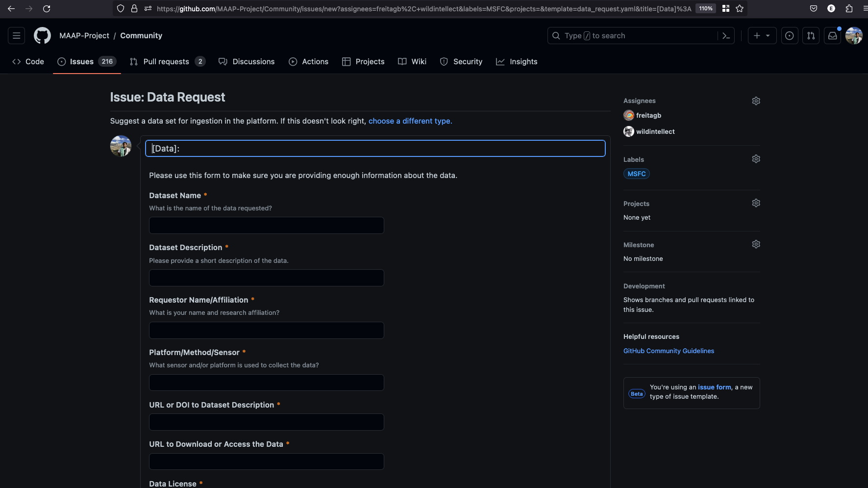
Task: Open the QR/extension grid icon in address bar
Action: (726, 8)
